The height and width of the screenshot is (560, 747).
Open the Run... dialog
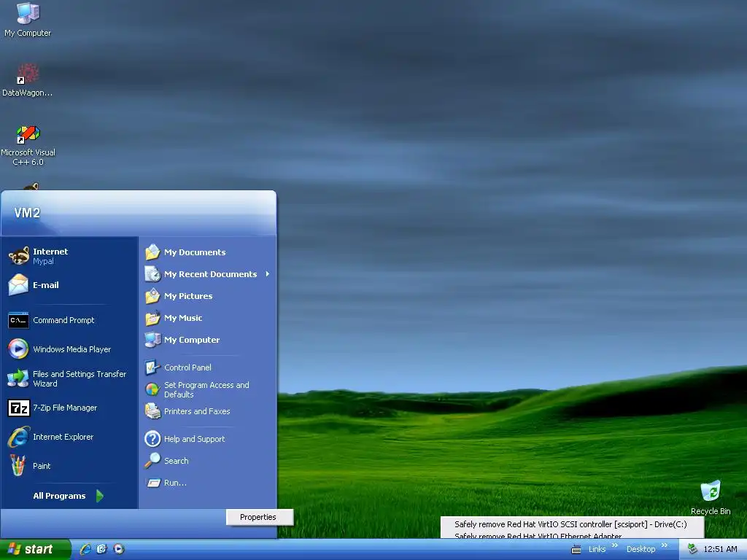pyautogui.click(x=208, y=483)
